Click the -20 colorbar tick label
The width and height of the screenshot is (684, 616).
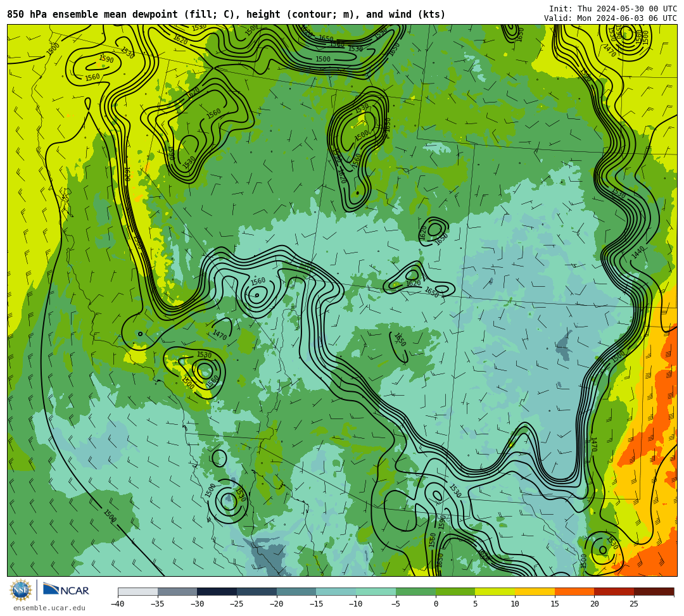coord(276,604)
